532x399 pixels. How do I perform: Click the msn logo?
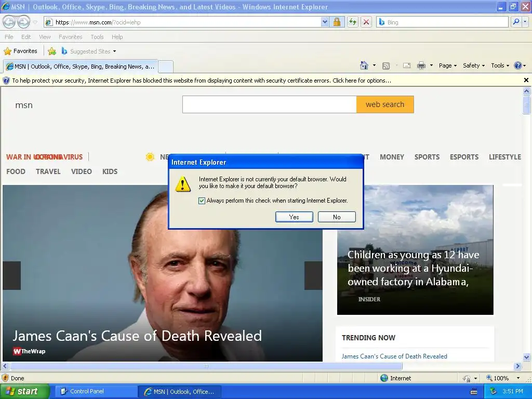(24, 105)
